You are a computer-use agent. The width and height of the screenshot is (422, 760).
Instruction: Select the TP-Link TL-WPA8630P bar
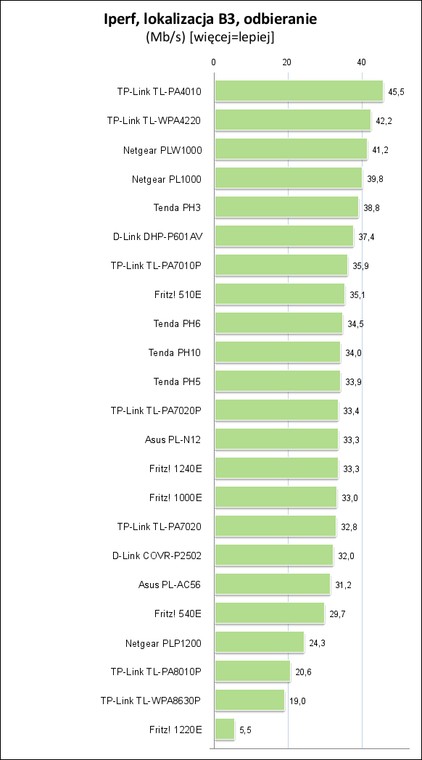point(250,700)
